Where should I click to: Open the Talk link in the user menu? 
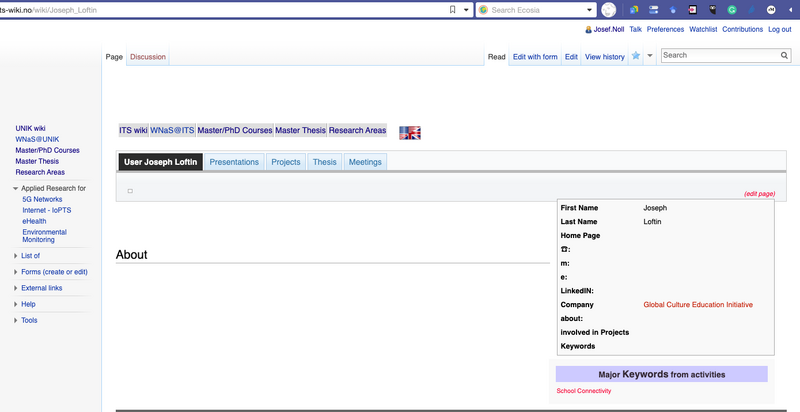[x=635, y=30]
